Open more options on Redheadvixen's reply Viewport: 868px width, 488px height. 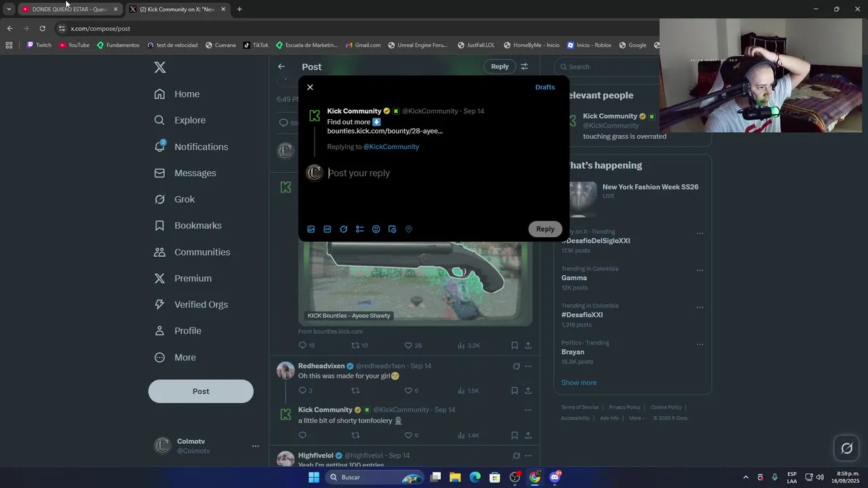point(528,366)
